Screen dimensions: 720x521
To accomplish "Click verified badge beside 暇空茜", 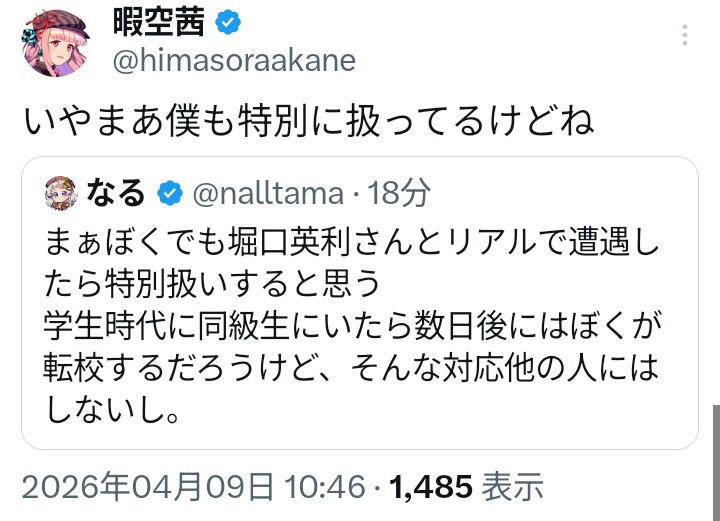I will click(x=225, y=22).
